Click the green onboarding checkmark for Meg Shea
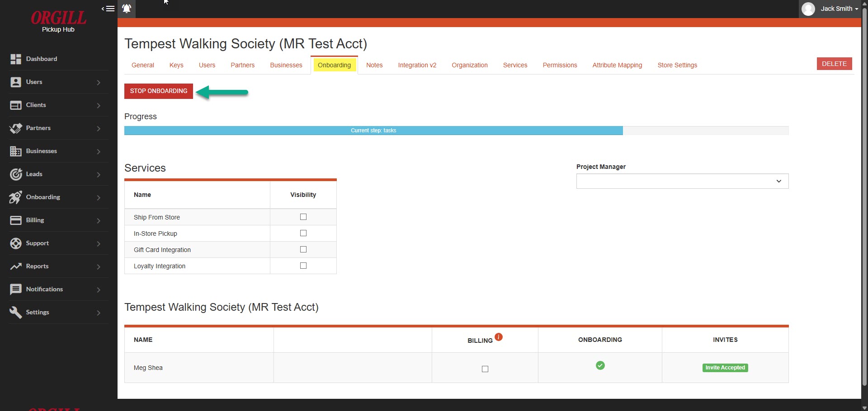 point(600,365)
